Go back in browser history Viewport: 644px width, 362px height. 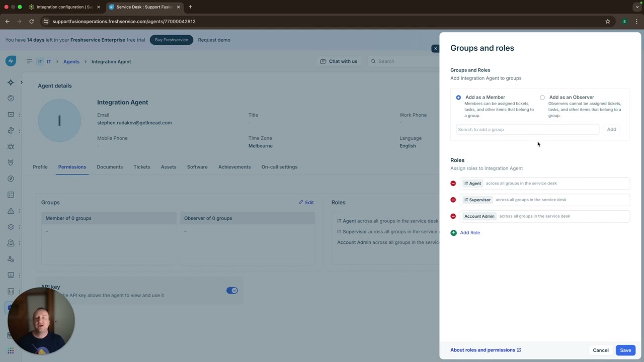[x=7, y=22]
